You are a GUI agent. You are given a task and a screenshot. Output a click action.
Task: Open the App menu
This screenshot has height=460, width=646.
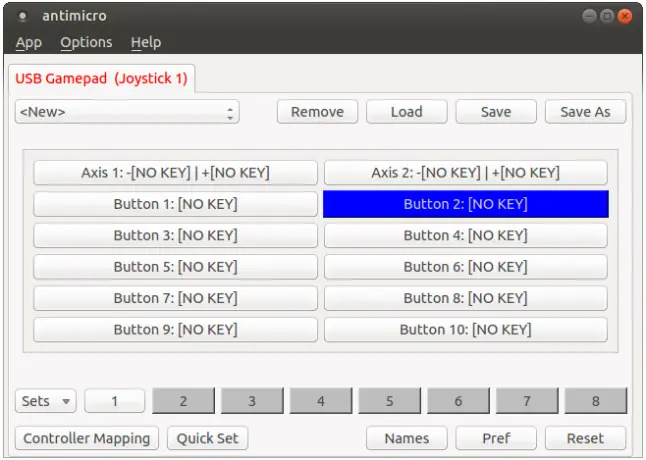point(28,42)
